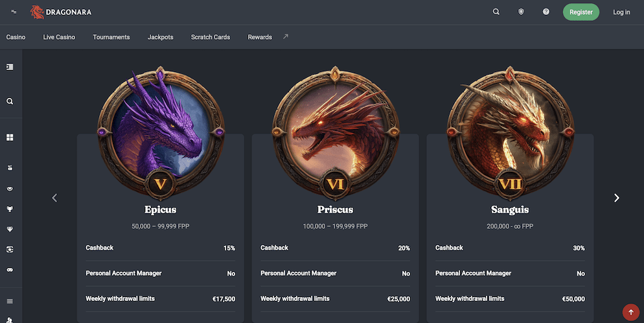Screen dimensions: 644x323
Task: Select the Priscus level VI dragon emblem
Action: tap(335, 130)
